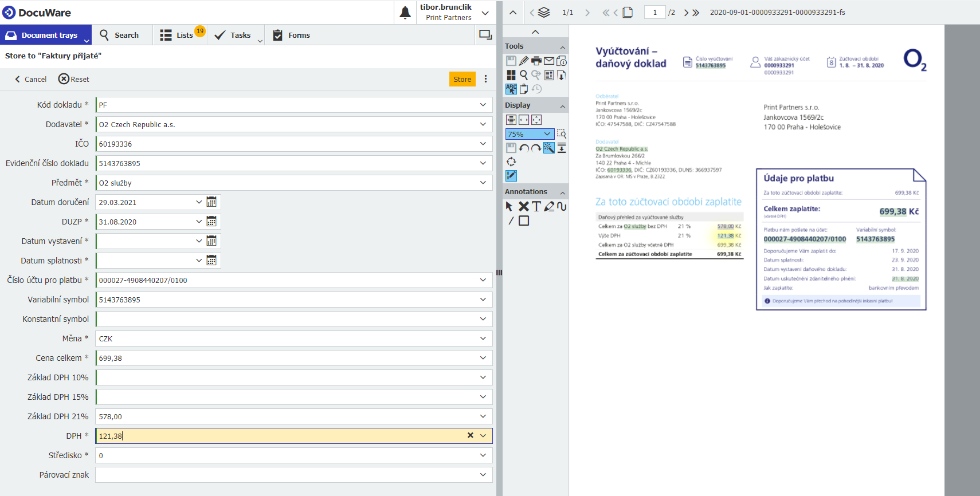Rotate the page right (clockwise)

point(536,148)
